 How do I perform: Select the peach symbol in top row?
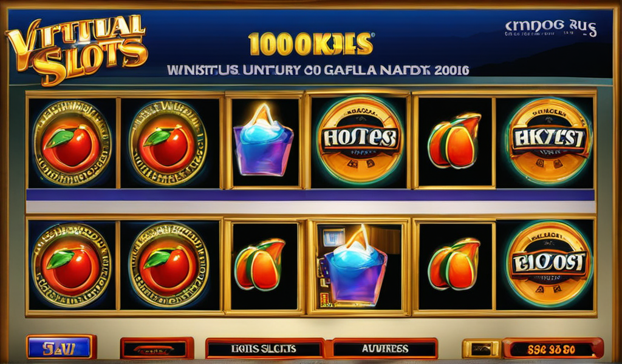click(454, 140)
